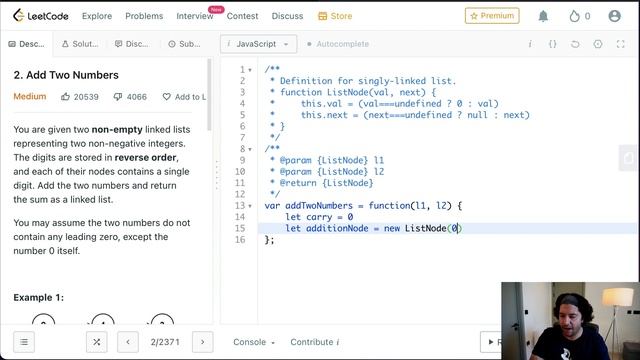This screenshot has width=640, height=360.
Task: Click the thumbs up like icon
Action: click(x=65, y=97)
